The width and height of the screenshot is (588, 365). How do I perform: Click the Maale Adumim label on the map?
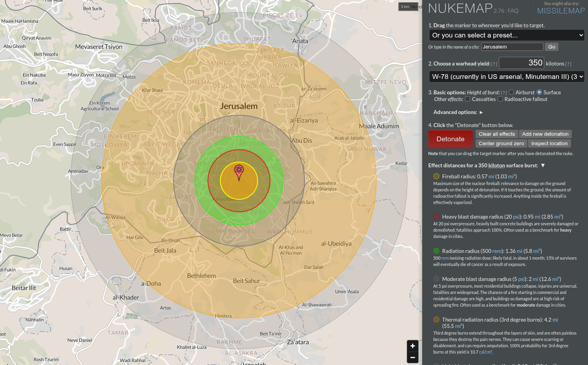(x=379, y=126)
